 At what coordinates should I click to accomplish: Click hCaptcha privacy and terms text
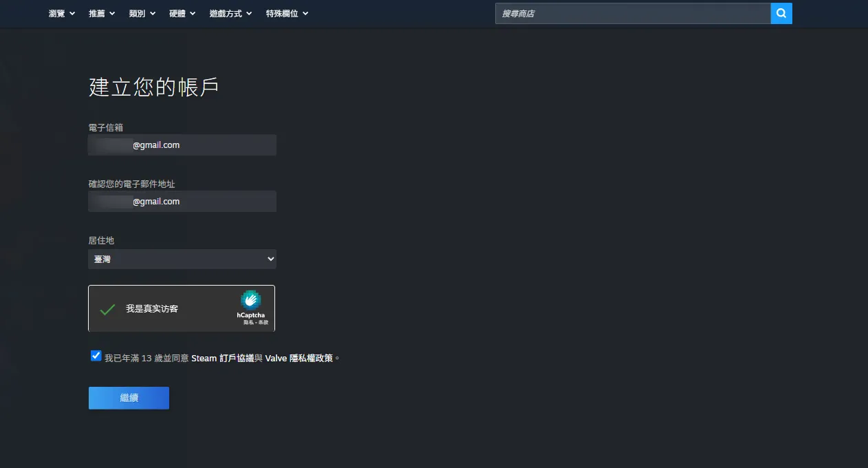(256, 322)
